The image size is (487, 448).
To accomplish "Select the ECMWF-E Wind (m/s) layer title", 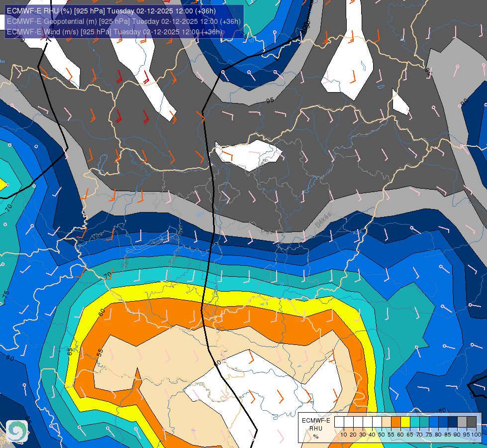I will tap(114, 32).
